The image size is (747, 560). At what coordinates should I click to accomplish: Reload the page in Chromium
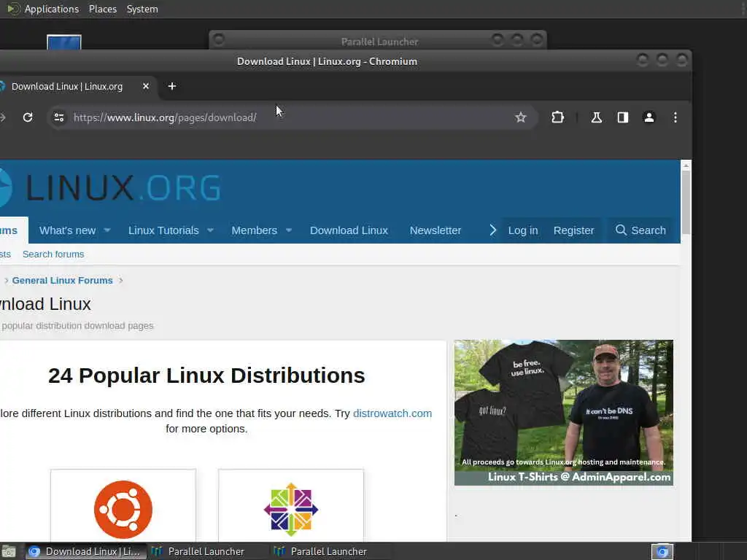pos(28,117)
